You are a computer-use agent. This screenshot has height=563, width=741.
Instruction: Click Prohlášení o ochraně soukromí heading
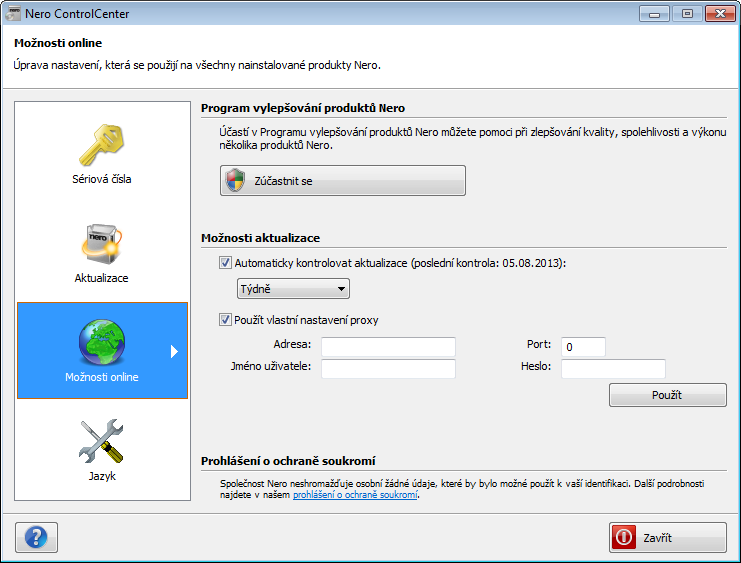(288, 461)
